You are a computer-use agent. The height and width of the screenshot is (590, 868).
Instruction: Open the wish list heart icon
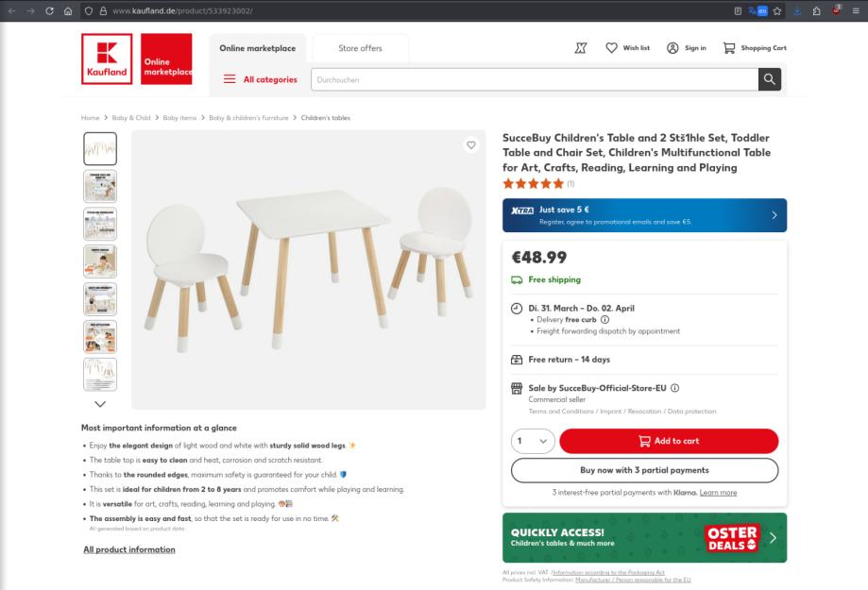(611, 48)
